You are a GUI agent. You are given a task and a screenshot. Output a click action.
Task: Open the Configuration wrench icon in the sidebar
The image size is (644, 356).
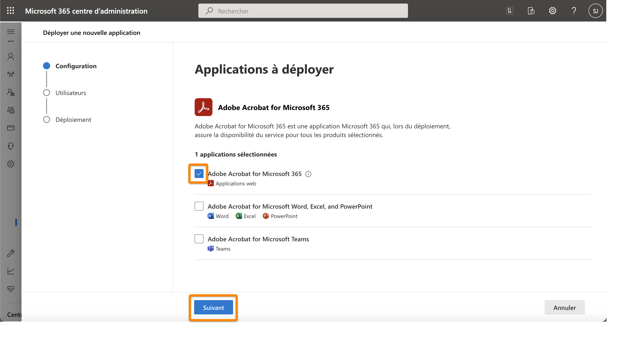pos(11,253)
